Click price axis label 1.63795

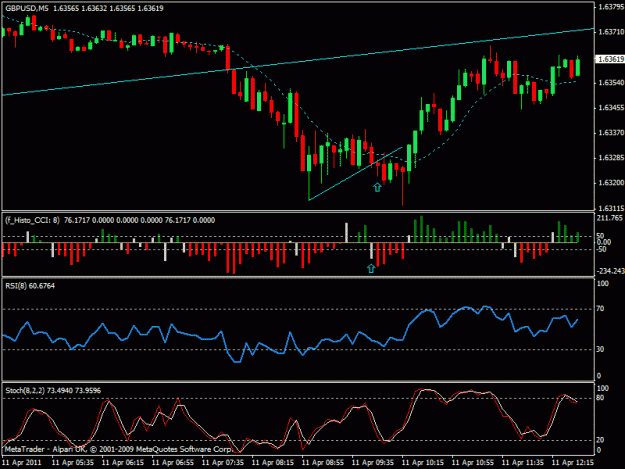coord(611,7)
